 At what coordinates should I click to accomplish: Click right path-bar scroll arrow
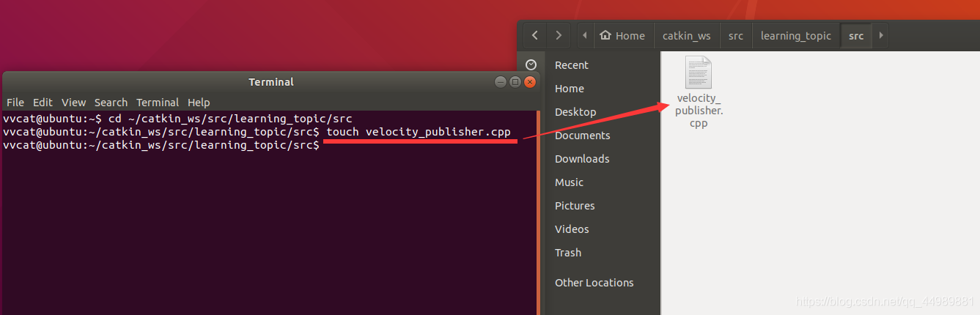880,35
